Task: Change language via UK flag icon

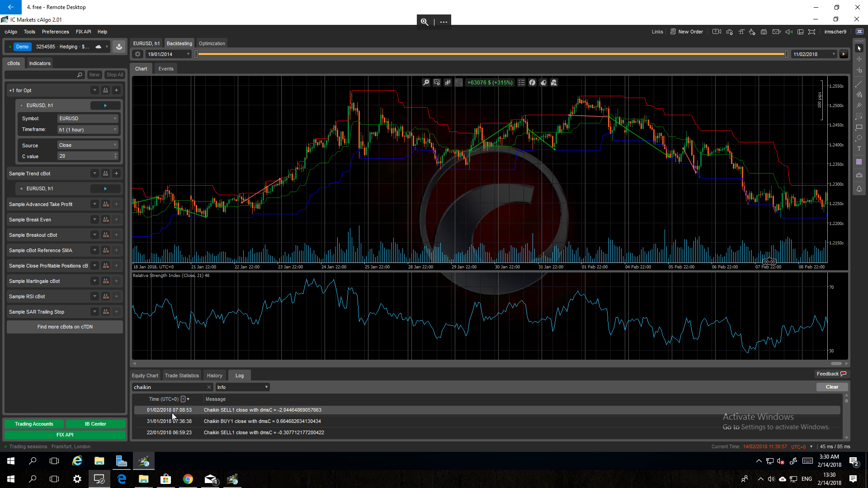Action: tap(859, 32)
